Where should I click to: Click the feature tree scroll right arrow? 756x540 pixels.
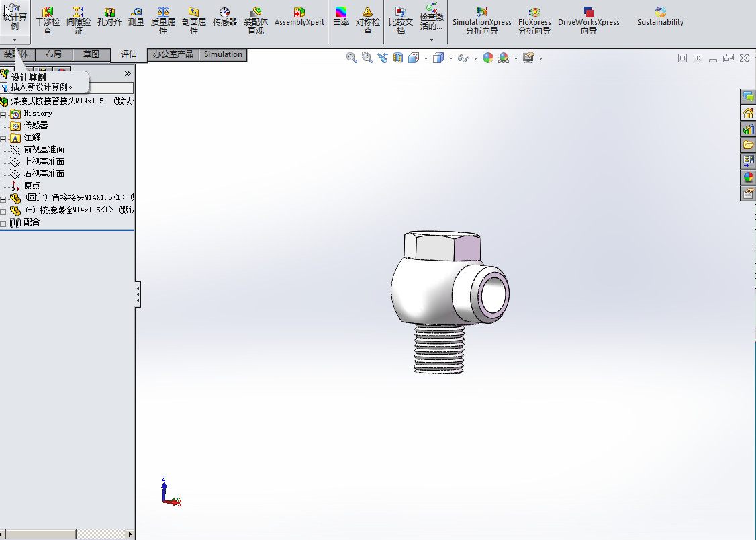coord(130,534)
